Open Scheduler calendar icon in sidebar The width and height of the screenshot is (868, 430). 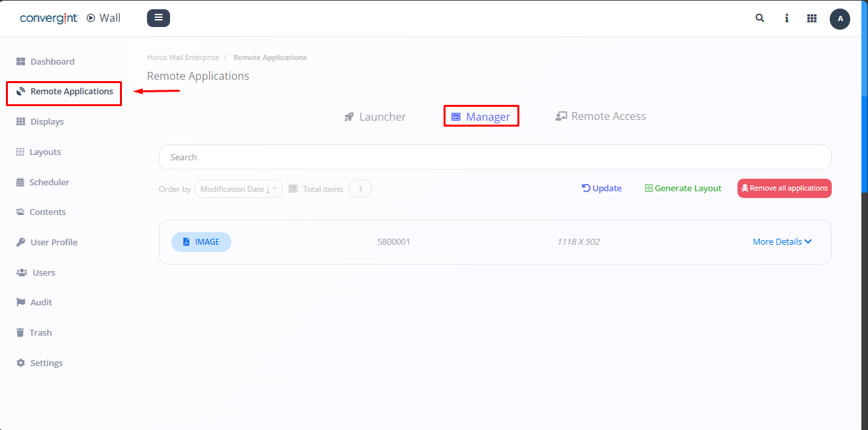coord(20,182)
